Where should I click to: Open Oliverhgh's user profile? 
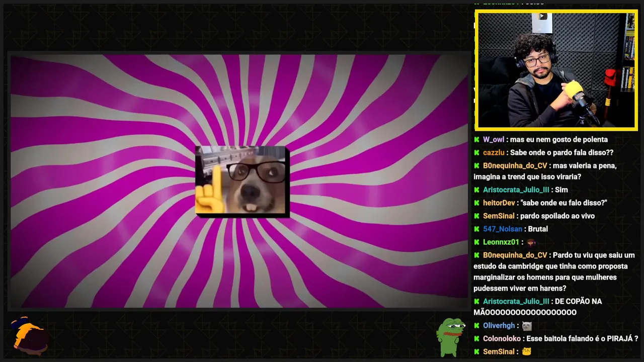(x=499, y=326)
